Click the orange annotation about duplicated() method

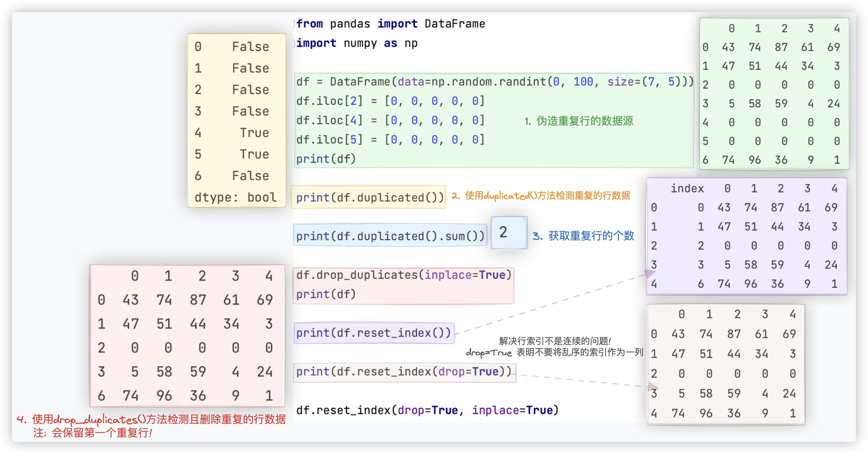(x=540, y=195)
